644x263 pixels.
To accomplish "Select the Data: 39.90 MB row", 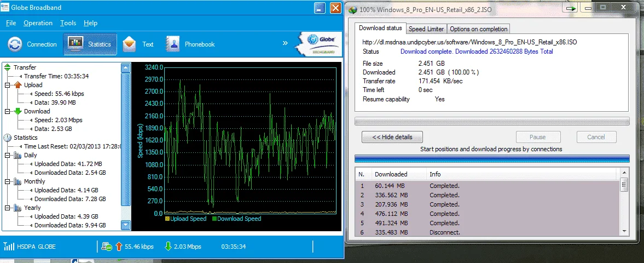I will click(x=55, y=102).
